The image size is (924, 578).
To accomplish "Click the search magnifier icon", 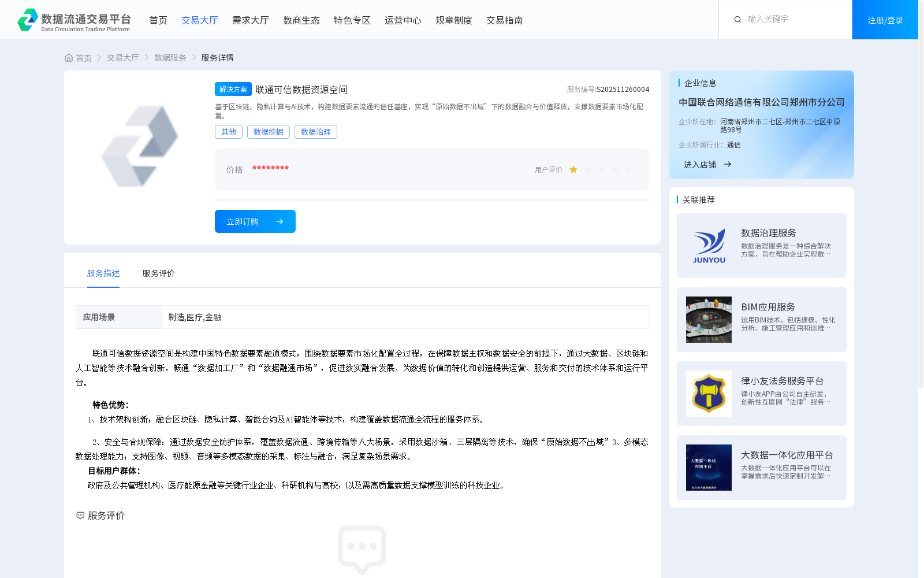I will 737,20.
